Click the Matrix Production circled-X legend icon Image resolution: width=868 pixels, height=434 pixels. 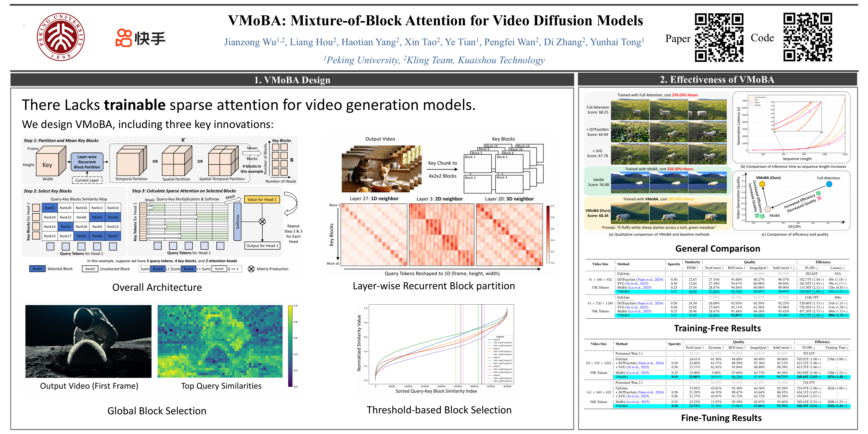(251, 269)
